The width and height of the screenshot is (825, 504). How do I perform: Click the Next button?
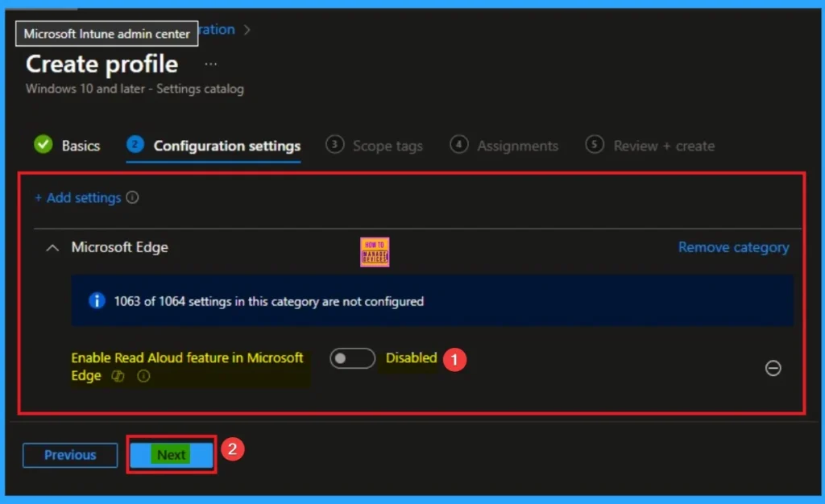point(172,455)
